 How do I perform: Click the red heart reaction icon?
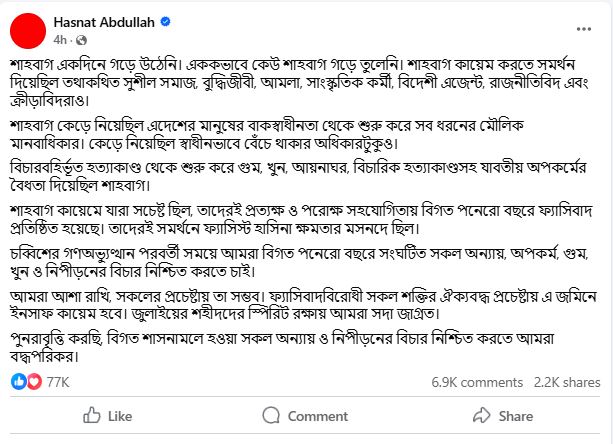[34, 381]
